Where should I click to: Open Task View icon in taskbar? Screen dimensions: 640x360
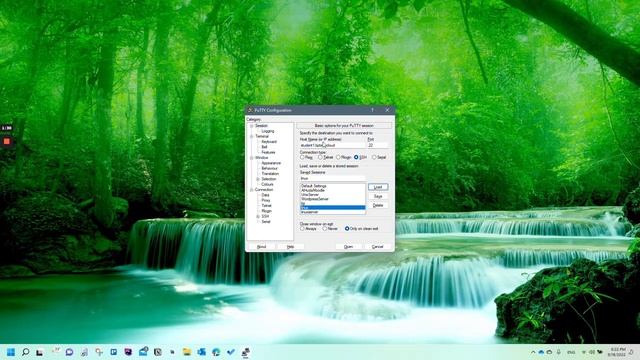tap(40, 352)
